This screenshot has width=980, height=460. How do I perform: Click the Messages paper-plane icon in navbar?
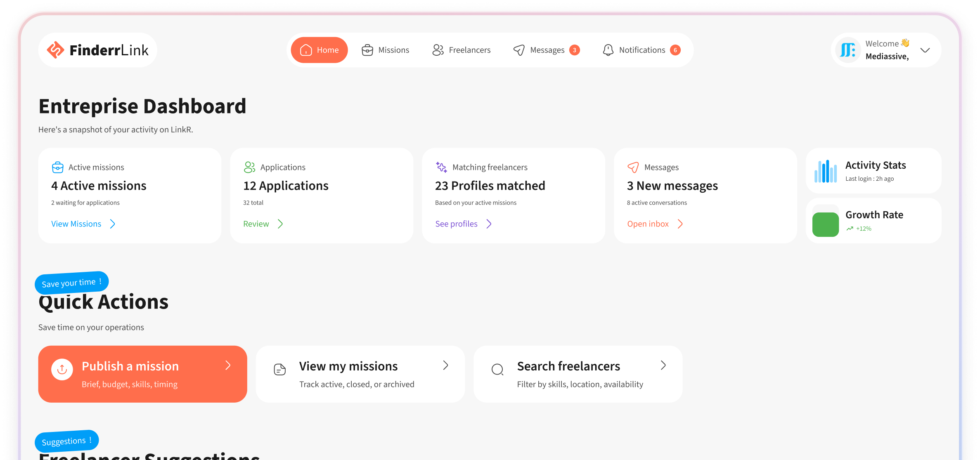pos(519,50)
